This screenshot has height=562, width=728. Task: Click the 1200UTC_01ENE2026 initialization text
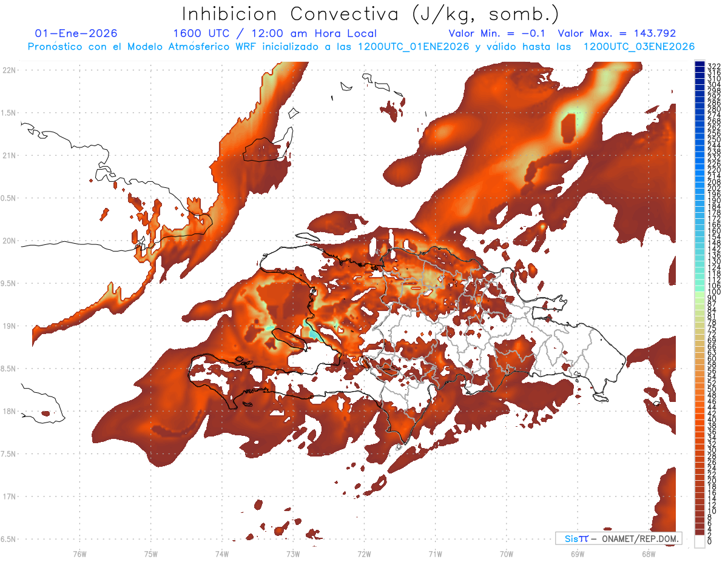pyautogui.click(x=413, y=46)
